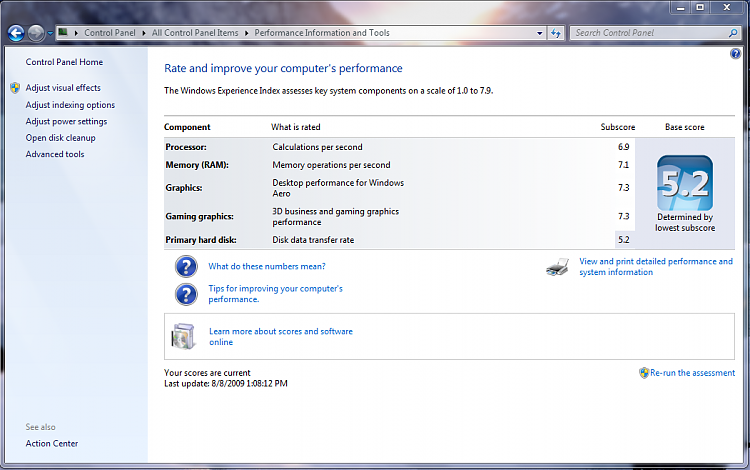Click 'Disk data transfer rate' text
Screen dimensions: 750x470
click(x=313, y=240)
